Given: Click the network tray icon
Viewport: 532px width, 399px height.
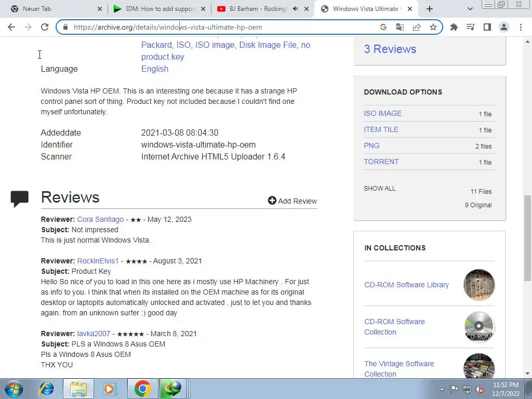Looking at the screenshot, I should click(x=467, y=389).
